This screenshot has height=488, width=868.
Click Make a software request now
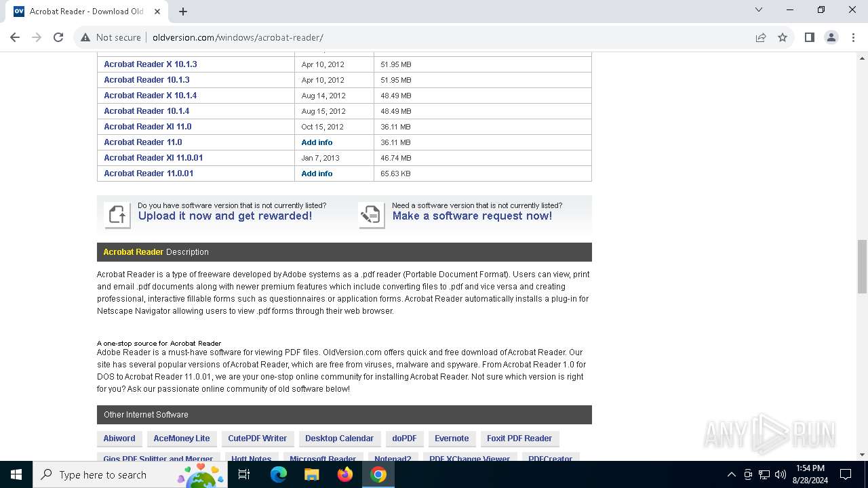click(x=472, y=216)
